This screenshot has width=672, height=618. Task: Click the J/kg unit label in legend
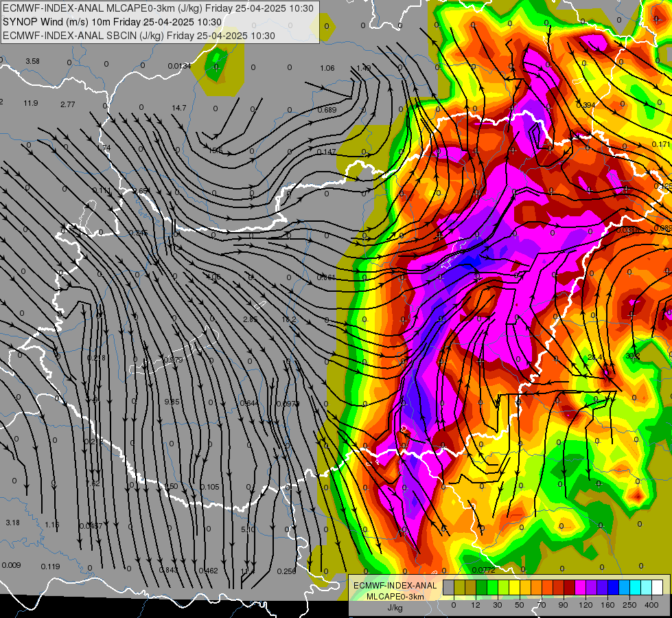click(395, 608)
